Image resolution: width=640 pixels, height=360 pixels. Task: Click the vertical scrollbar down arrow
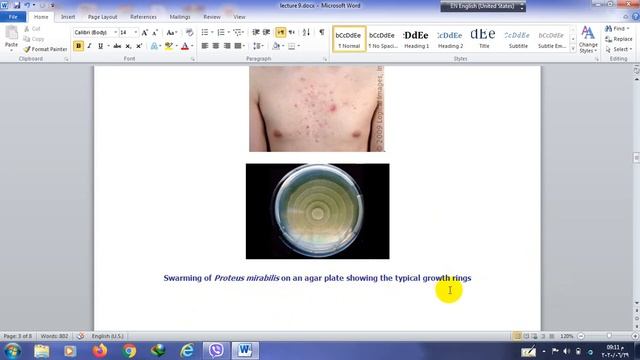(636, 303)
